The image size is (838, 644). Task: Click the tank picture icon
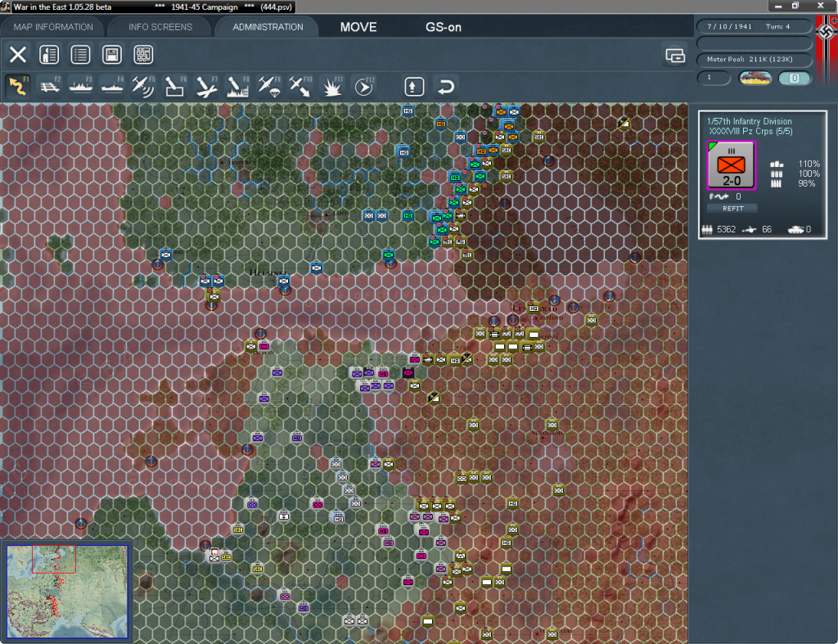pyautogui.click(x=755, y=78)
